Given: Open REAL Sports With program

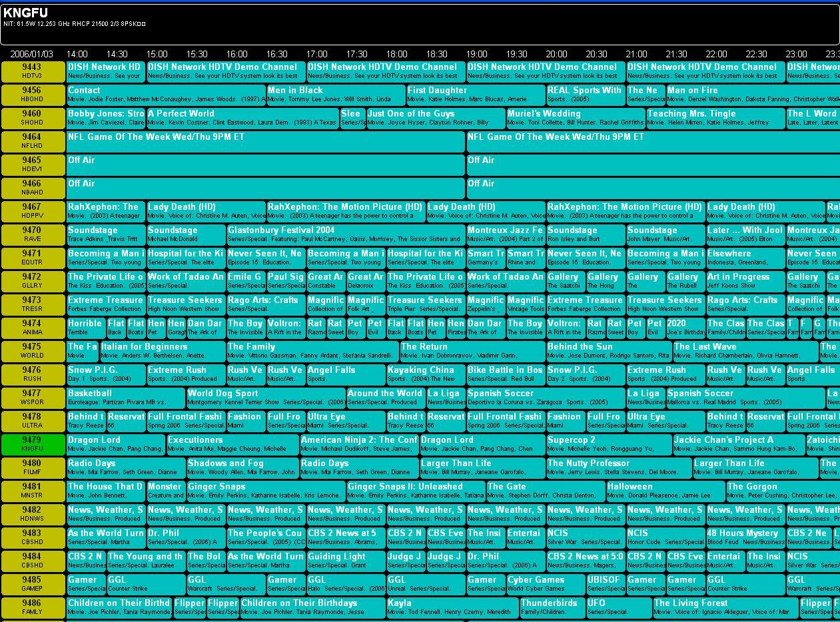Looking at the screenshot, I should 586,95.
